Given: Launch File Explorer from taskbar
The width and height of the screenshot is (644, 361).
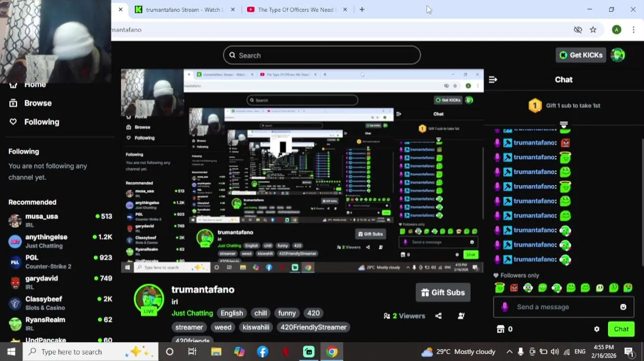Looking at the screenshot, I should [x=216, y=352].
